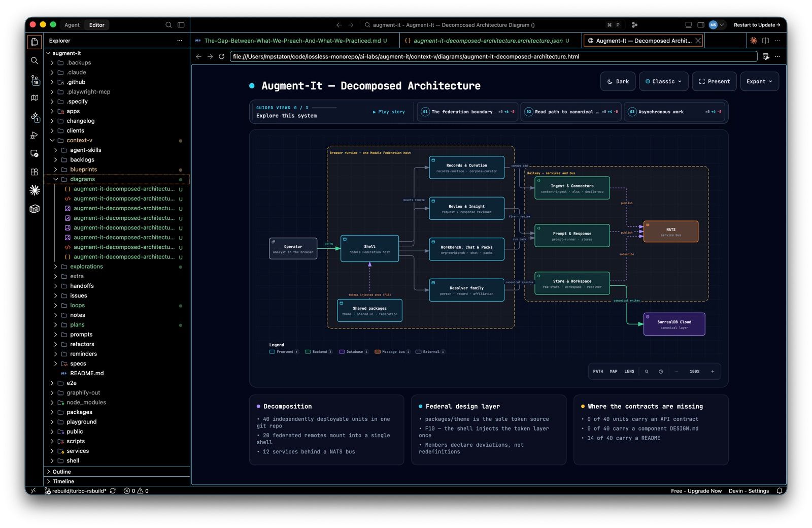The height and width of the screenshot is (528, 812).
Task: Toggle the secondary side bar layout icon
Action: 701,25
